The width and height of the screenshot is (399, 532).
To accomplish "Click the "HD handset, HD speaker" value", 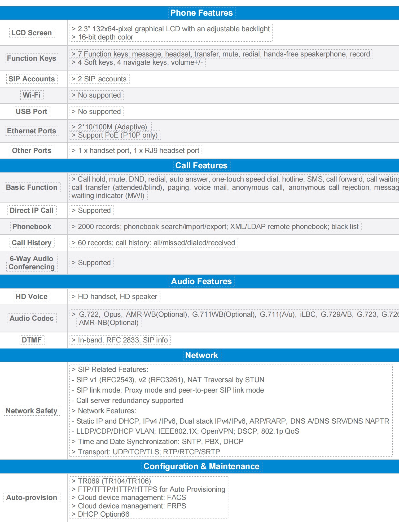I will (115, 296).
